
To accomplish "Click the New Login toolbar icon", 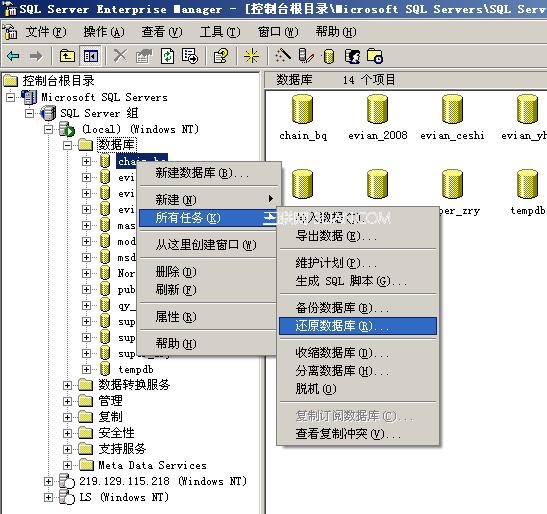I will (x=352, y=56).
